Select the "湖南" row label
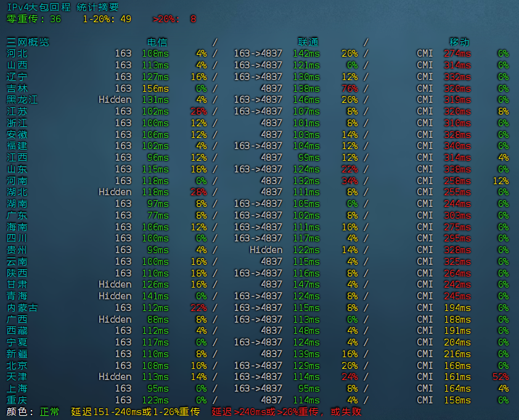 click(17, 204)
